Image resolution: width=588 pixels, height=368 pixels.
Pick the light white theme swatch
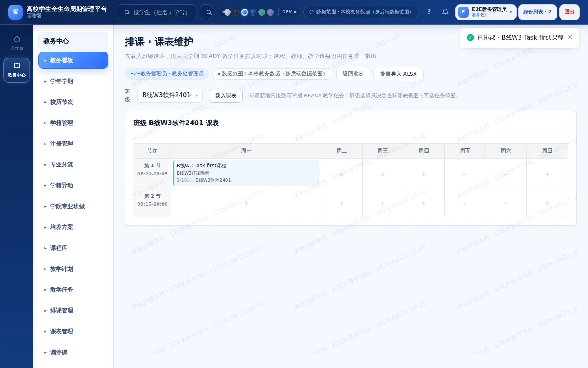(227, 12)
